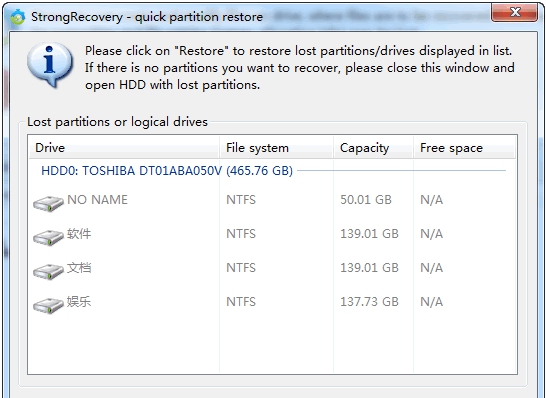546x398 pixels.
Task: Click the HDD0: TOSHIBA DT01ABA050V group header
Action: 167,171
